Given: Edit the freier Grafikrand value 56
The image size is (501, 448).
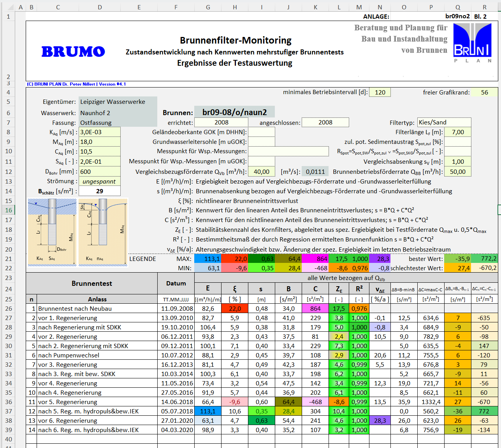Looking at the screenshot, I should coord(484,92).
